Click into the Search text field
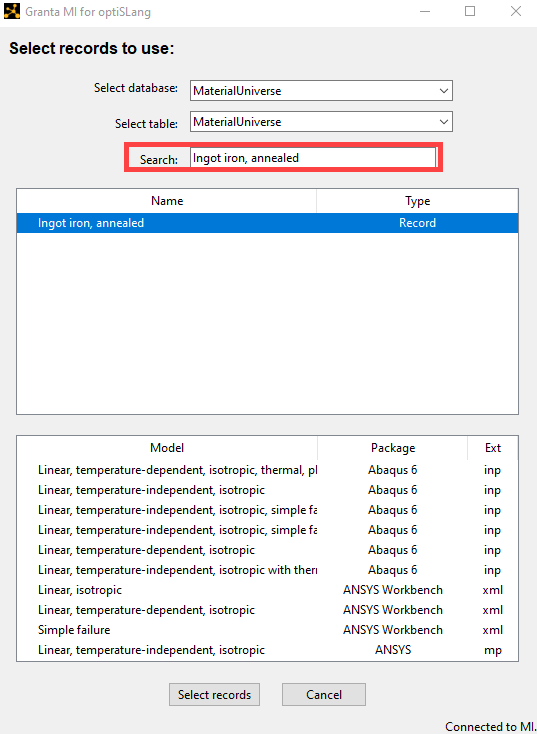This screenshot has width=537, height=734. tap(313, 158)
